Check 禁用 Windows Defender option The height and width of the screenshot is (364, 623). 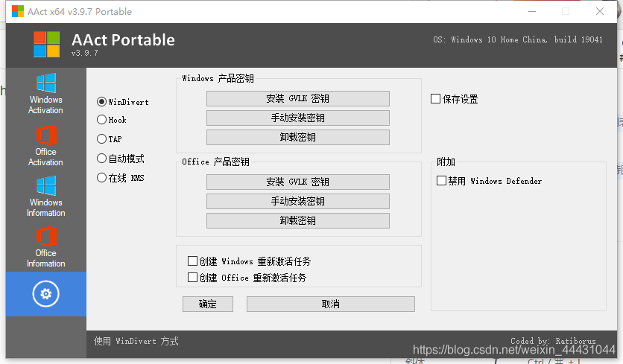(x=441, y=181)
